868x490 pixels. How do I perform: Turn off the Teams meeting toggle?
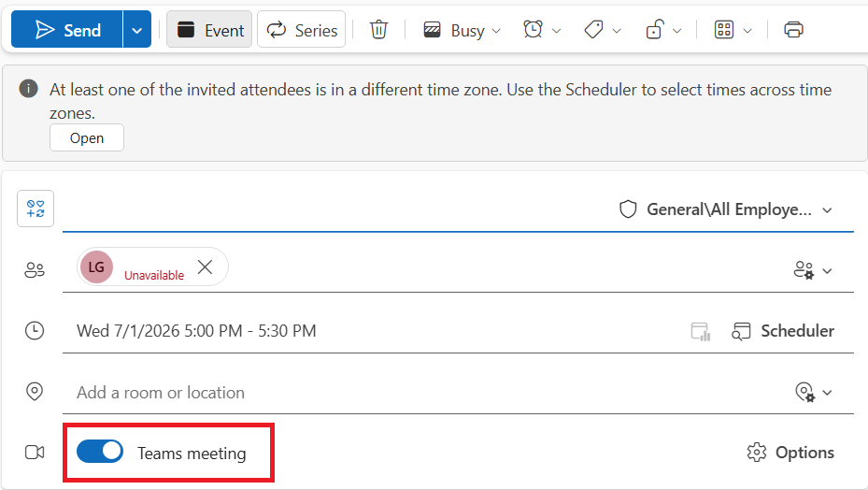pyautogui.click(x=100, y=452)
